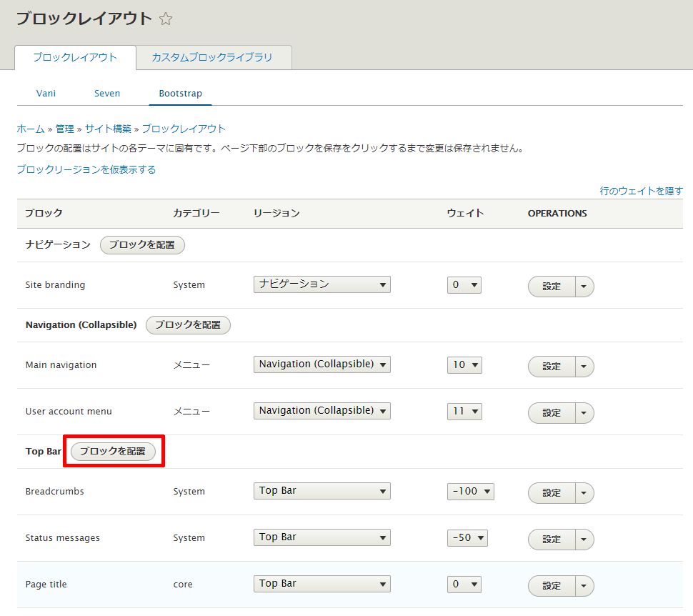Click ホーム breadcrumb link

tap(31, 129)
